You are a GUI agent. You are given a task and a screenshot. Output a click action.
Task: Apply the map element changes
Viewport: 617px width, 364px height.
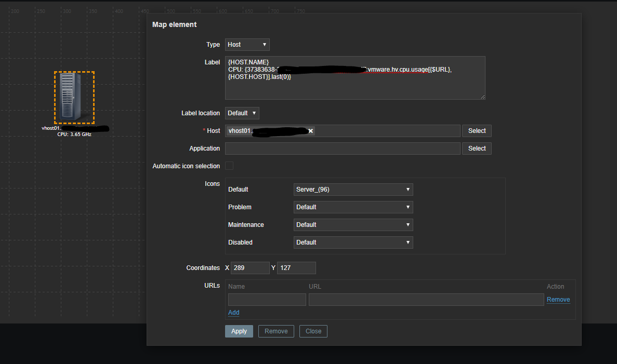239,331
